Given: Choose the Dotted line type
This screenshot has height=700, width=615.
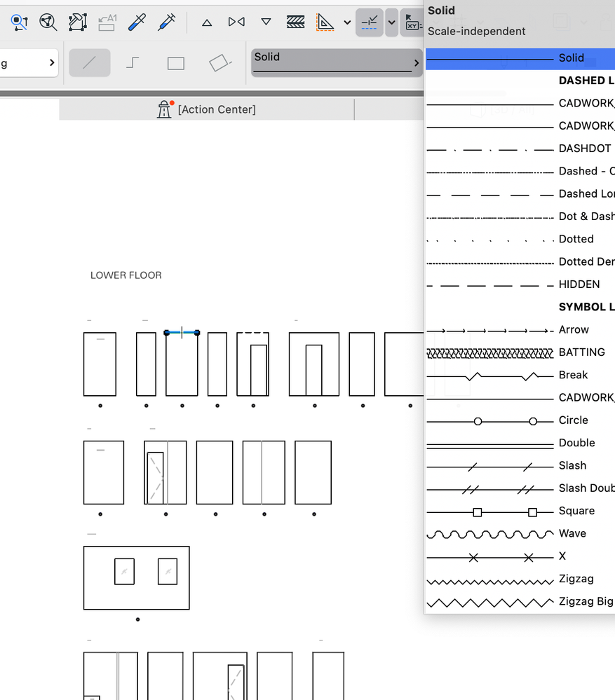Looking at the screenshot, I should coord(519,239).
